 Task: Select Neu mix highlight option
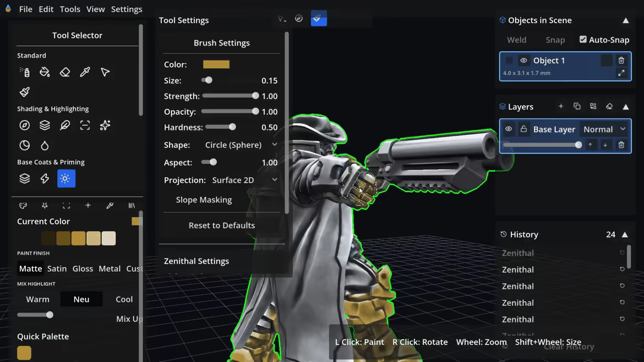tap(81, 299)
